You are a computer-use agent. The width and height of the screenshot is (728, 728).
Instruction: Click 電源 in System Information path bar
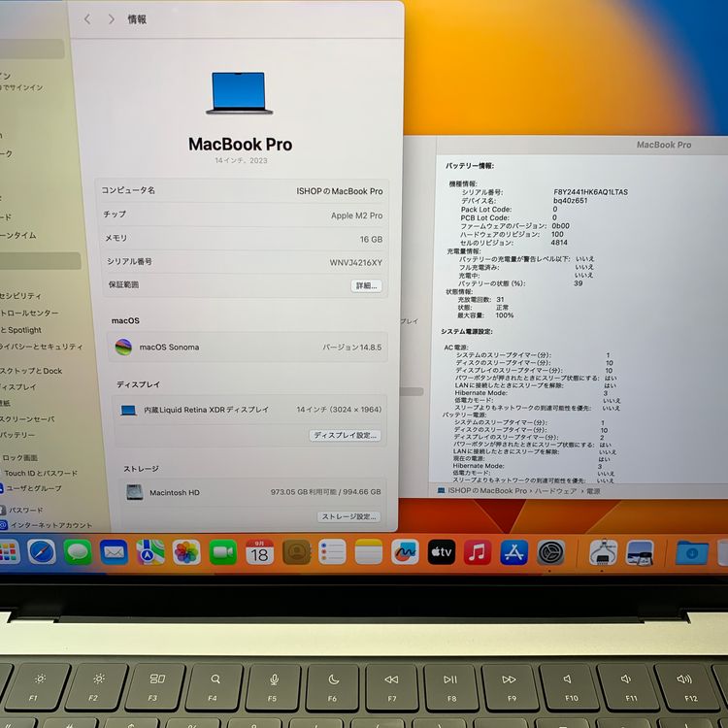pos(593,491)
